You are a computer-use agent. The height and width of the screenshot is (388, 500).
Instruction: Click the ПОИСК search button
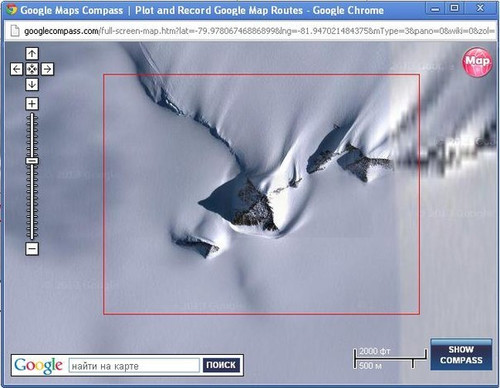coord(221,365)
